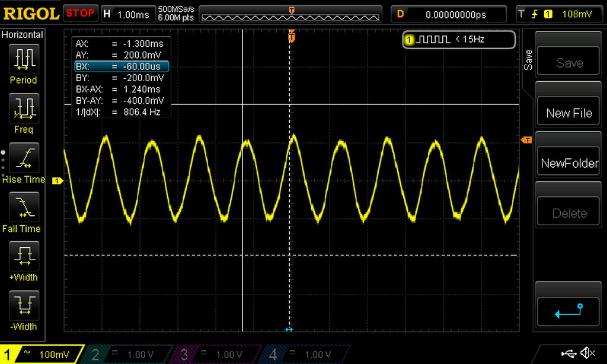
Task: Click the BX-AX value 1.240ms
Action: (x=142, y=89)
